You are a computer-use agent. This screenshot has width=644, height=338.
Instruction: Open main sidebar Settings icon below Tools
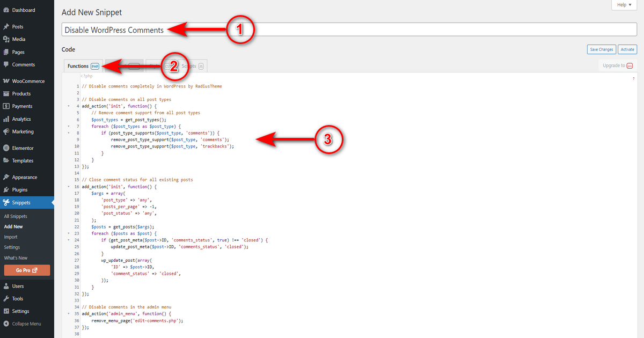pyautogui.click(x=6, y=311)
